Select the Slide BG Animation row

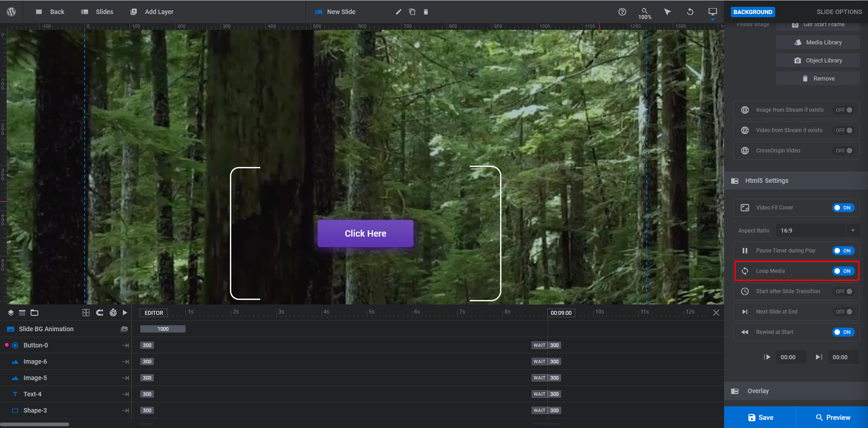[x=66, y=329]
